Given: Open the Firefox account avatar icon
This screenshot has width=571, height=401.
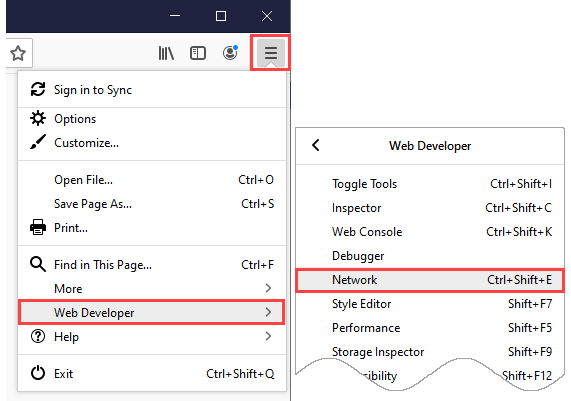Looking at the screenshot, I should tap(230, 53).
